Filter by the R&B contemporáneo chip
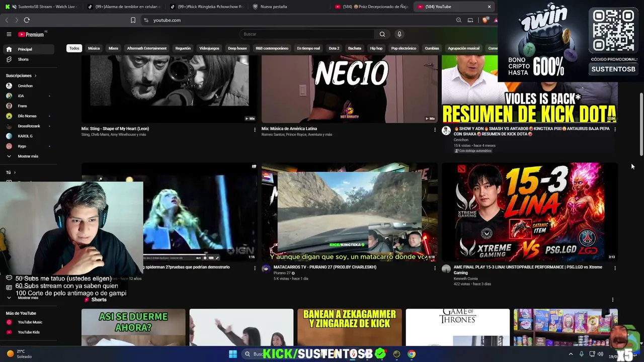Viewport: 644px width, 362px height. [x=272, y=48]
